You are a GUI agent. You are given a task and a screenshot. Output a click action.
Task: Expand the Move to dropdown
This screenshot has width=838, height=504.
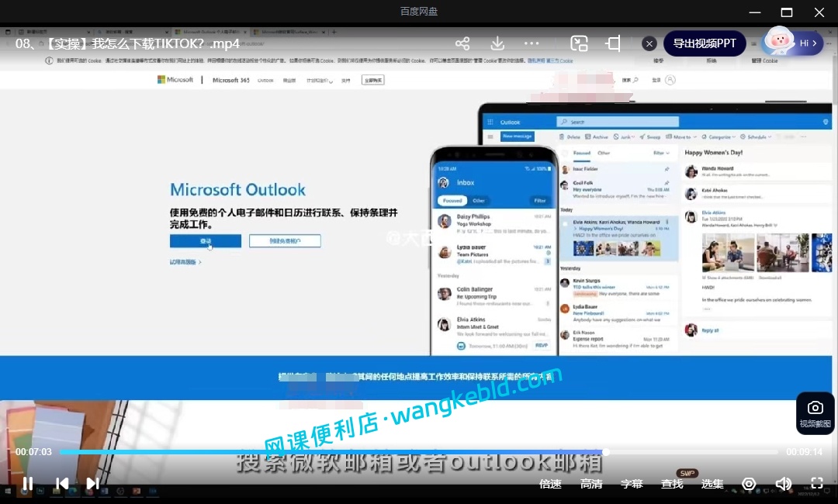click(681, 137)
